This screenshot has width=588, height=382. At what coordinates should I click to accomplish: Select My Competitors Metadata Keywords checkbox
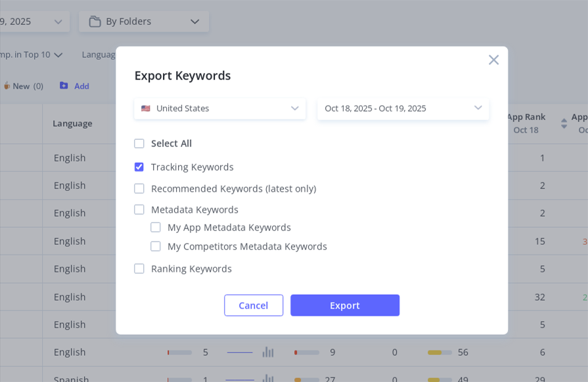point(156,247)
